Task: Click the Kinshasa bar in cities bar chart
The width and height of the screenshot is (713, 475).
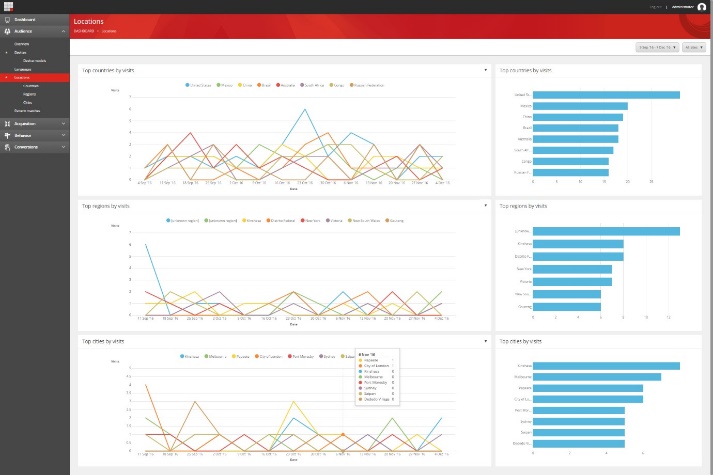Action: (x=606, y=366)
